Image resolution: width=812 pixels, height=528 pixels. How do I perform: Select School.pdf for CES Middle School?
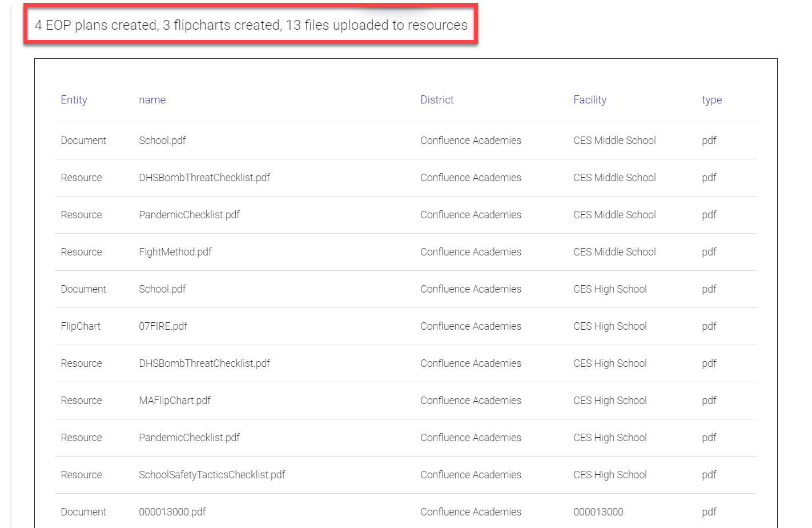click(162, 141)
